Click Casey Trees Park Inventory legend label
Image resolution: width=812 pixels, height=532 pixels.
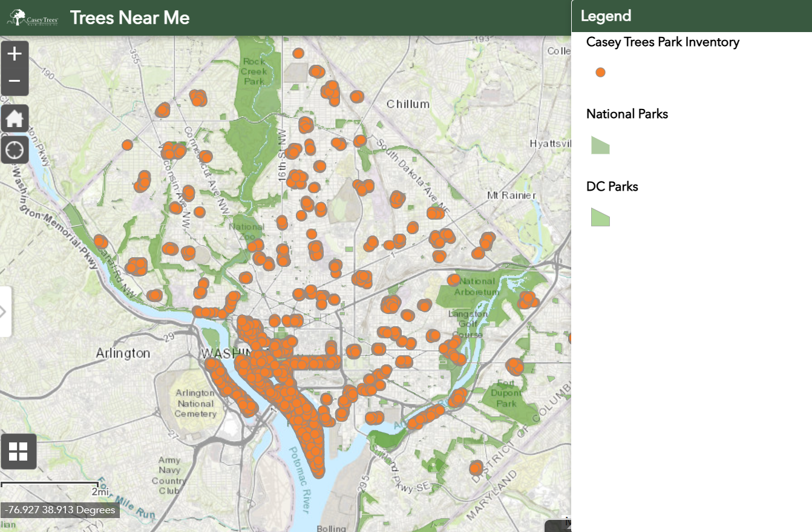(663, 42)
